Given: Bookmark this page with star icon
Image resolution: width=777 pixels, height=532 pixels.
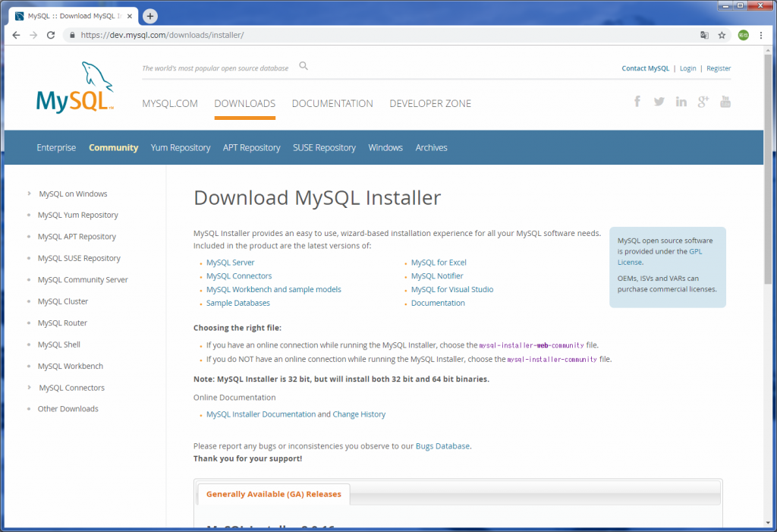Looking at the screenshot, I should point(722,35).
